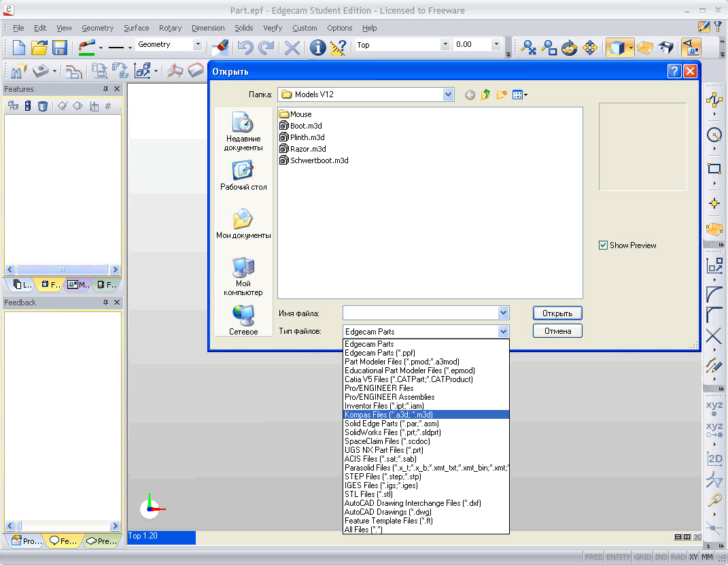Open the Top view dropdown
Image resolution: width=728 pixels, height=565 pixels.
(445, 45)
